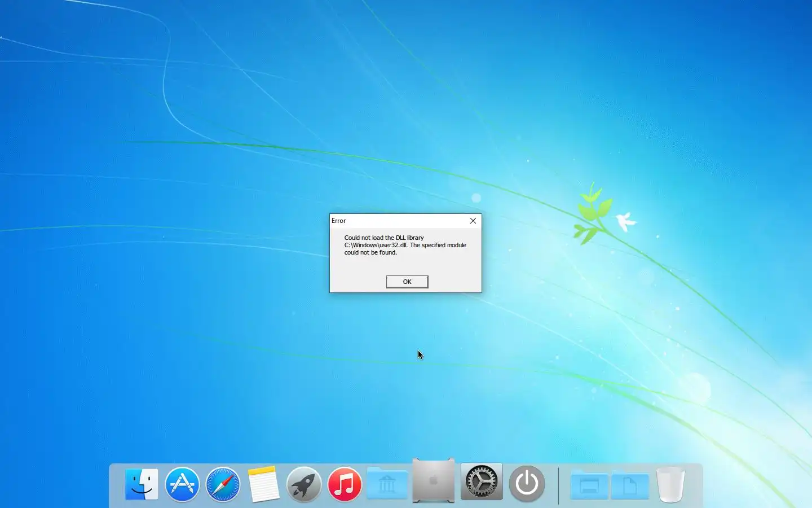Close the Error dialog with X
This screenshot has height=508, width=812.
point(473,221)
